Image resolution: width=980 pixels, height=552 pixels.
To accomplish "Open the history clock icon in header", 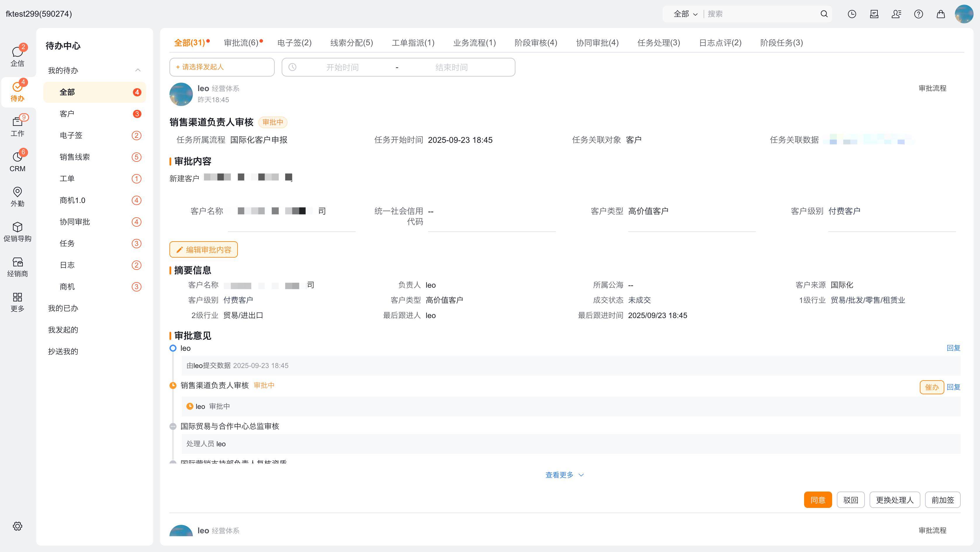I will click(x=852, y=14).
